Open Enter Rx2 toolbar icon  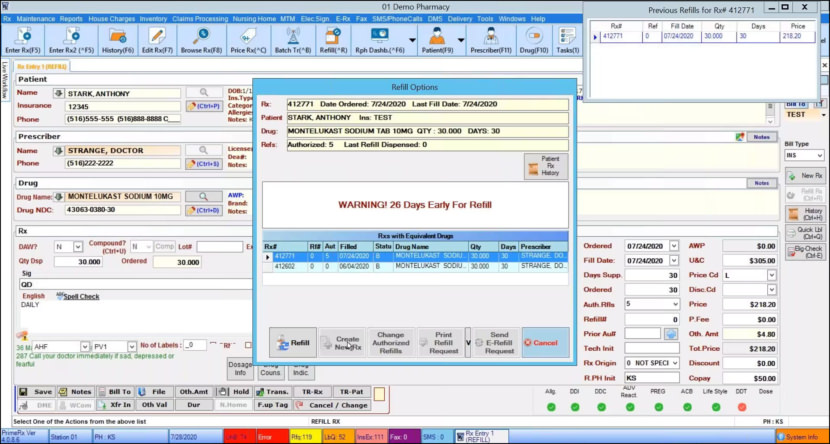pyautogui.click(x=71, y=41)
